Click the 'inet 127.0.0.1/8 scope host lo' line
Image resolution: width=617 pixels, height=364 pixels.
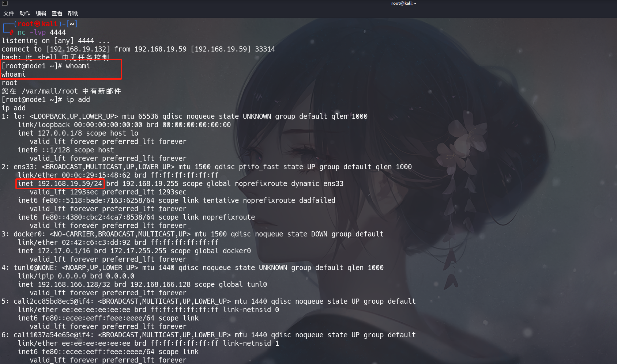point(78,133)
